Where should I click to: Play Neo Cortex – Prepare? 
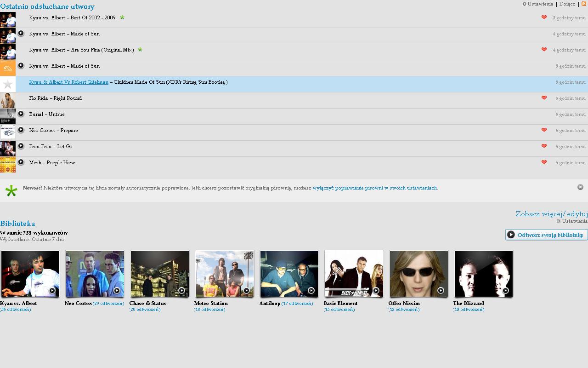pyautogui.click(x=21, y=130)
